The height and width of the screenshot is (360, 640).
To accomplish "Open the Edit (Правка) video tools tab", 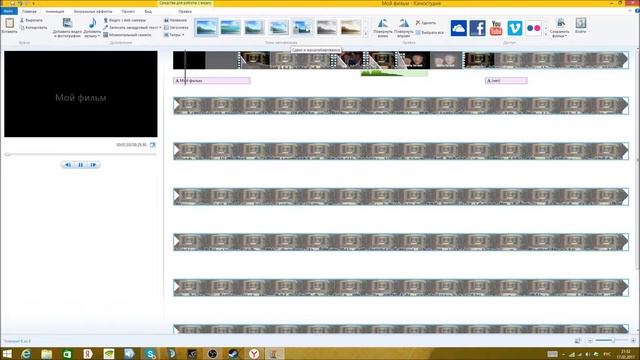I will 185,11.
